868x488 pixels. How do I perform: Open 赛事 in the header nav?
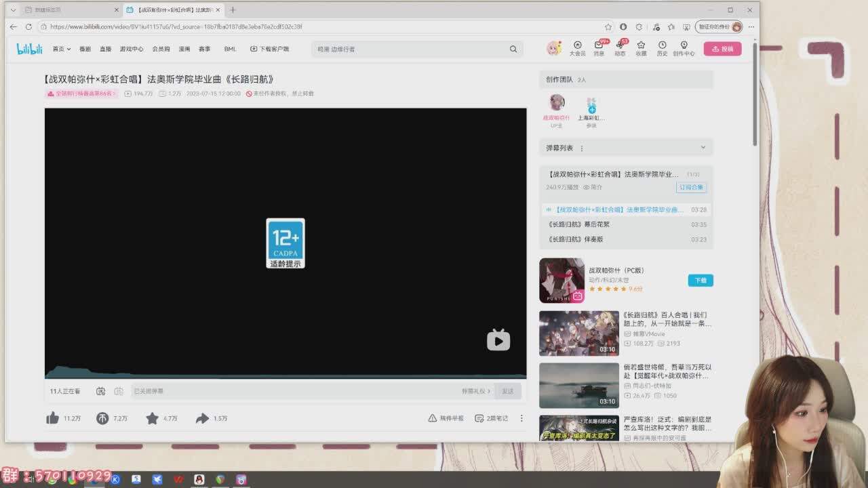[x=204, y=49]
